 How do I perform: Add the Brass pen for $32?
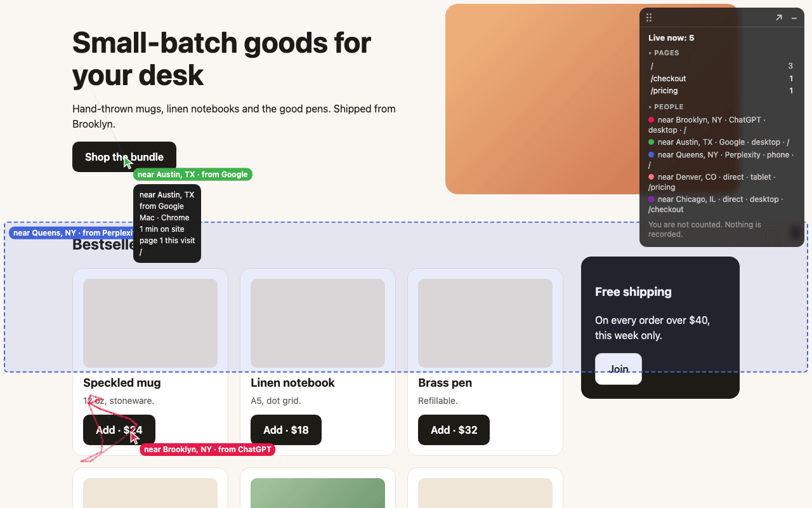click(x=454, y=430)
